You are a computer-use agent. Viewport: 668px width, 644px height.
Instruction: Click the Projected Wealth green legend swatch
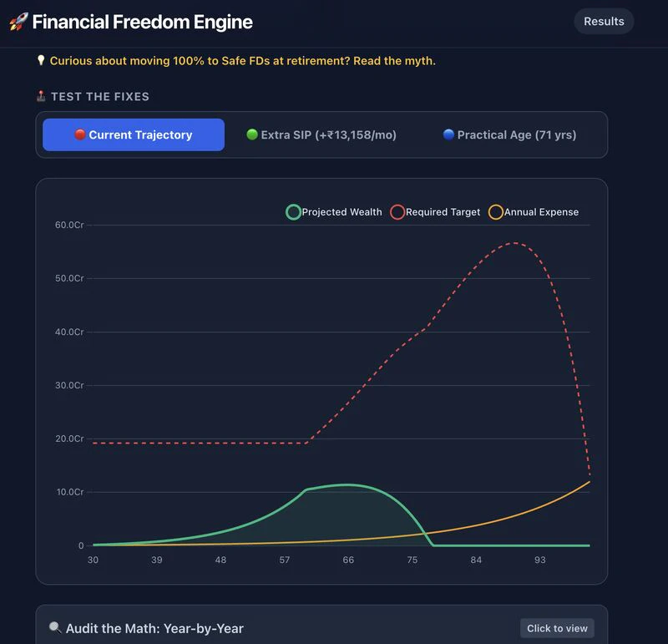293,212
